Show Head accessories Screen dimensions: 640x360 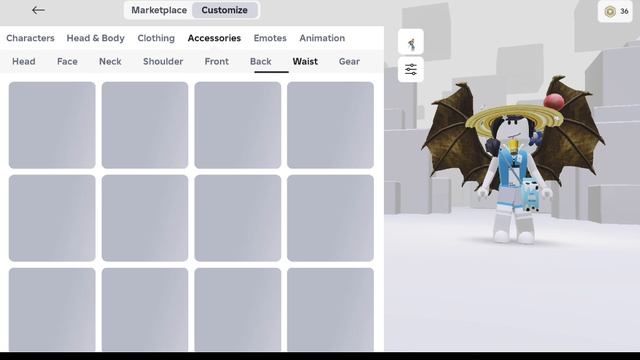click(24, 61)
